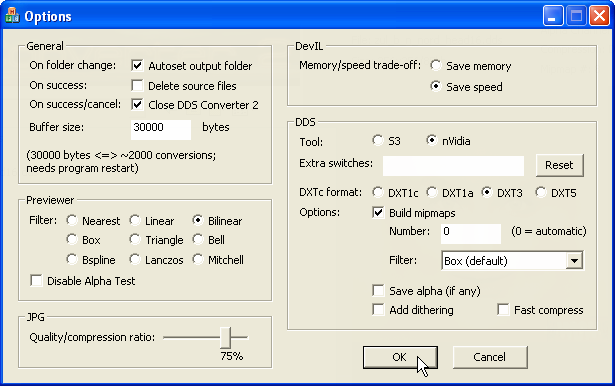The image size is (615, 386).
Task: Choose S3 as DDS tool
Action: pos(378,140)
